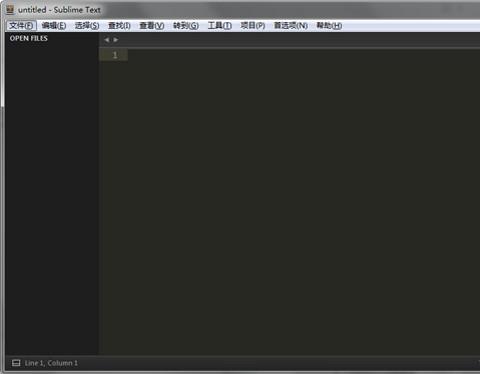Viewport: 480px width, 374px height.
Task: Click the Sublime Text app icon in title bar
Action: pyautogui.click(x=10, y=10)
